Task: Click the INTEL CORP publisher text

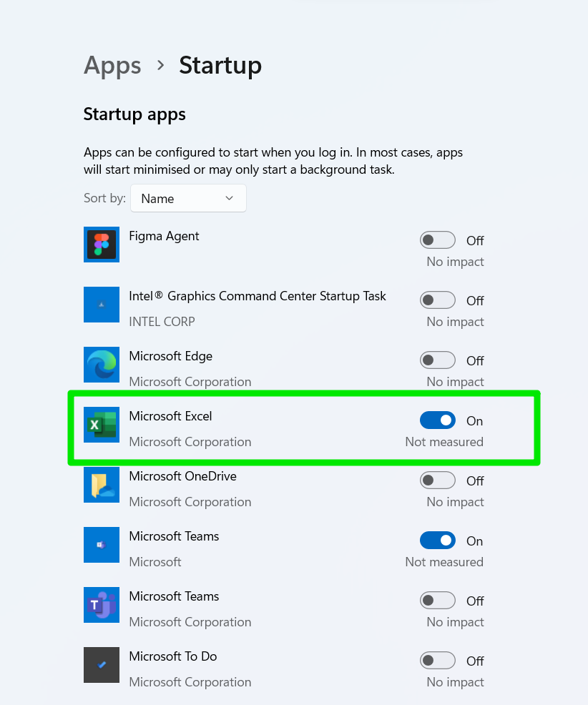Action: coord(162,322)
